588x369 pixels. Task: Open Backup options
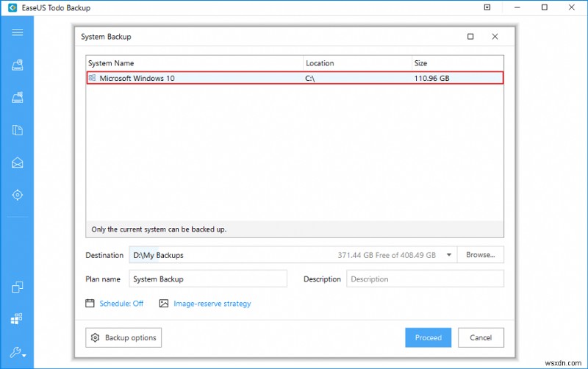[x=123, y=337]
